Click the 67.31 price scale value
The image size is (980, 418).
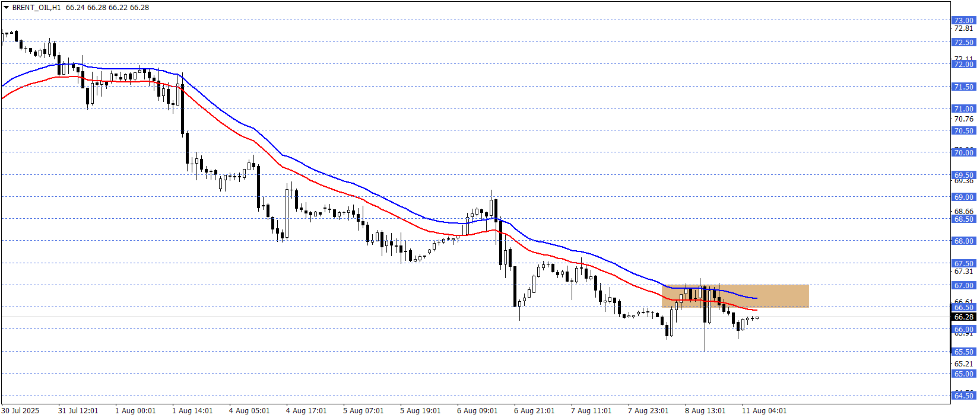point(964,272)
